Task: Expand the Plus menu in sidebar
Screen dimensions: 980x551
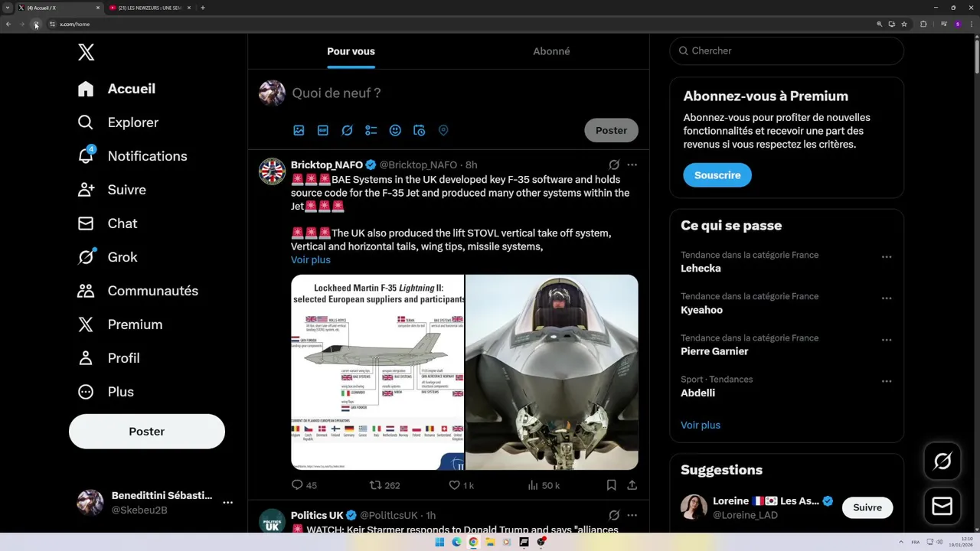Action: 106,392
